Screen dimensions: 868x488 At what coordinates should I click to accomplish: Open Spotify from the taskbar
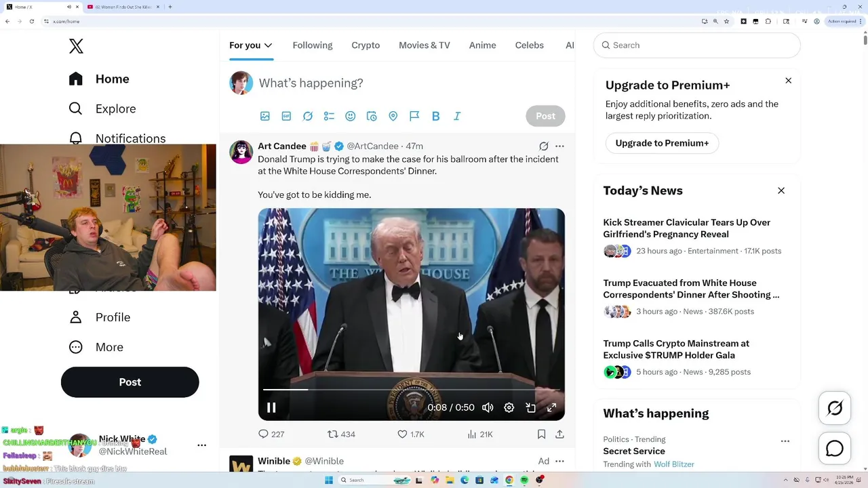click(x=524, y=480)
